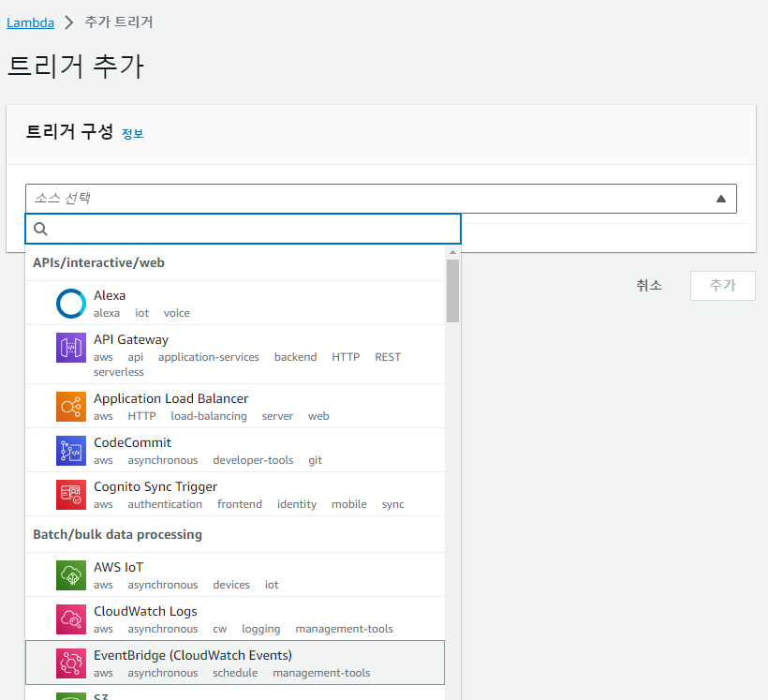Pick AWS IoT option
This screenshot has width=768, height=700.
click(x=235, y=574)
